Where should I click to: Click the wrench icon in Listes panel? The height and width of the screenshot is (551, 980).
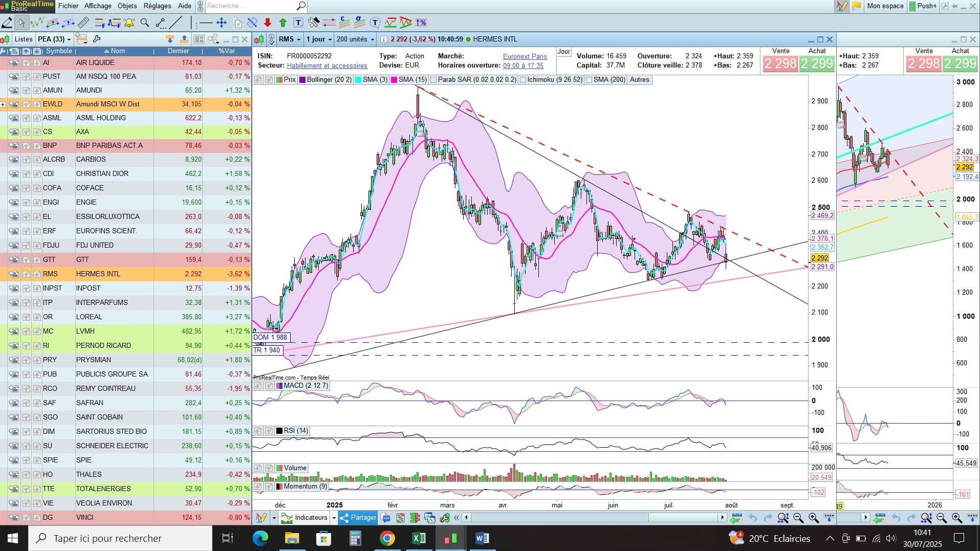coord(97,39)
